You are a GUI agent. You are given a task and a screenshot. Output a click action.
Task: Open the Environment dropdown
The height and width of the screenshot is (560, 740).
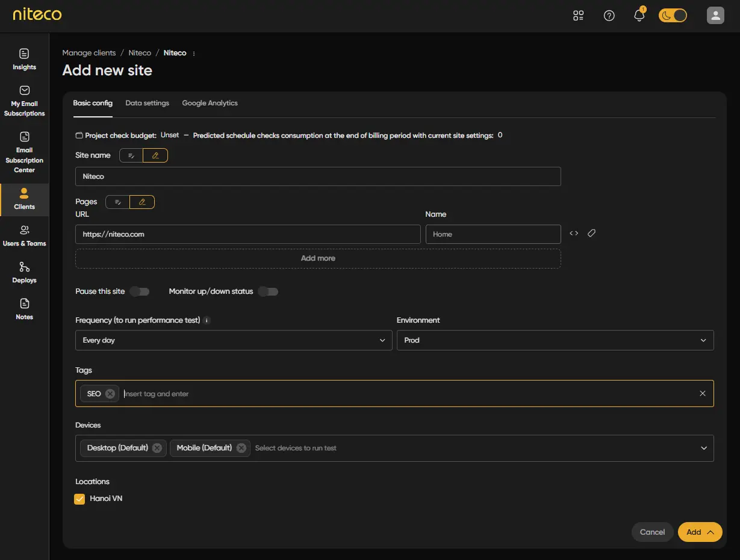pos(555,340)
